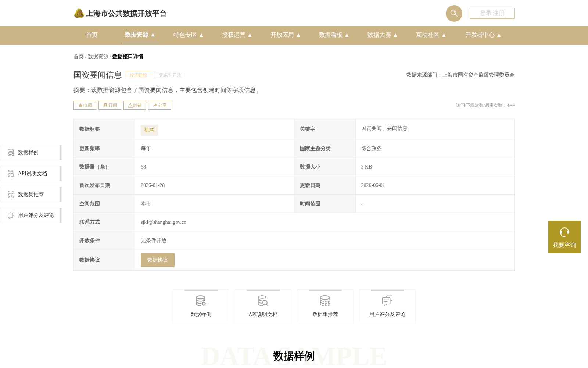Go to 首页 in the navigation bar
The width and height of the screenshot is (588, 368).
coord(92,35)
